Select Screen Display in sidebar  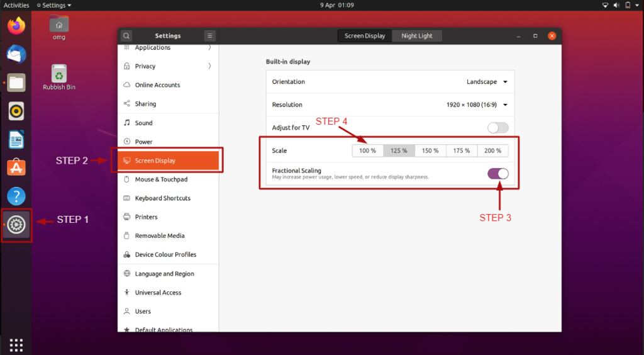pos(168,161)
